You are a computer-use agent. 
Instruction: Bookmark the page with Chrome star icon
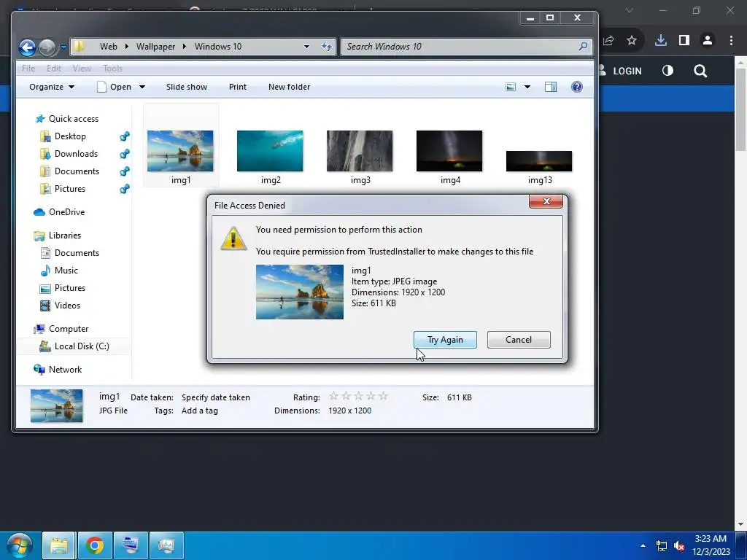point(632,41)
